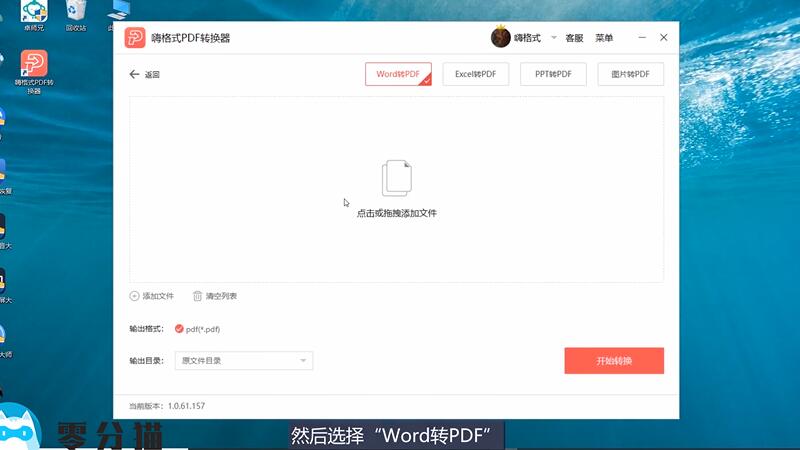Open the 回收站 recycle bin on desktop

click(76, 12)
